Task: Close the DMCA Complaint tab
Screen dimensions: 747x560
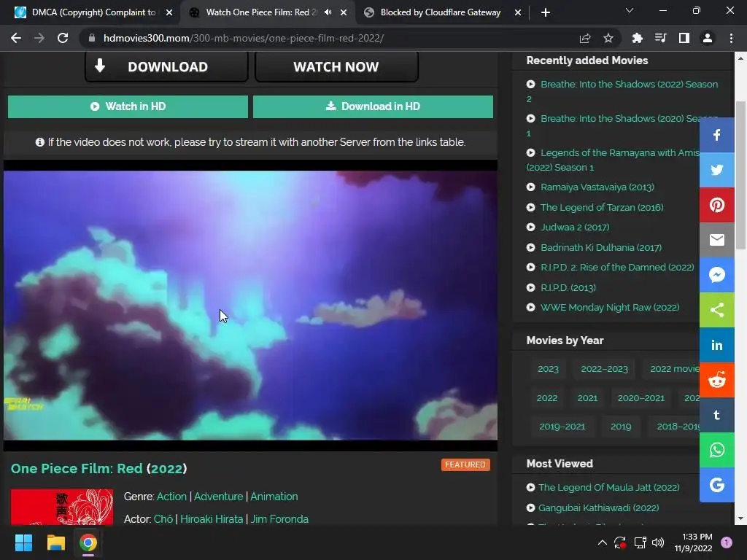Action: 169,12
